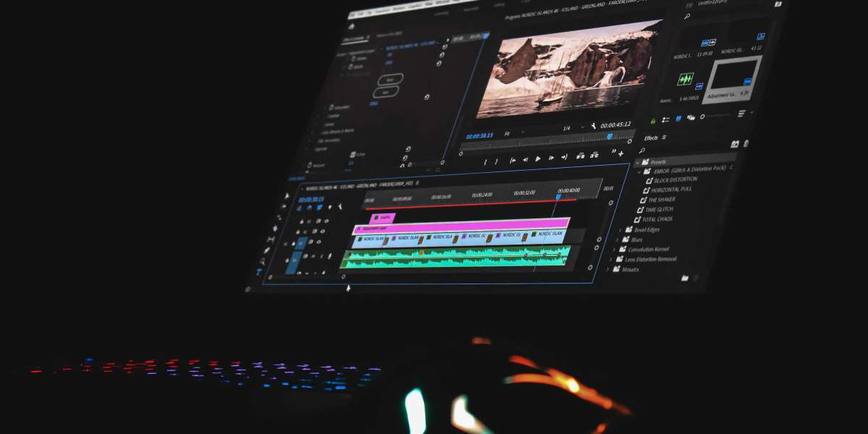Select the Selection tool in the timeline toolbar
Viewport: 868px width, 434px height.
pyautogui.click(x=286, y=195)
